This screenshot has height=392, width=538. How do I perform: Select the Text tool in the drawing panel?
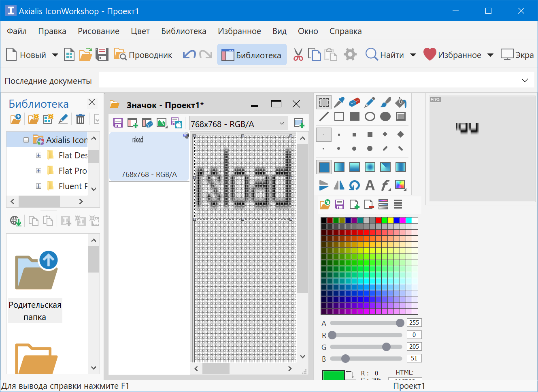click(370, 185)
